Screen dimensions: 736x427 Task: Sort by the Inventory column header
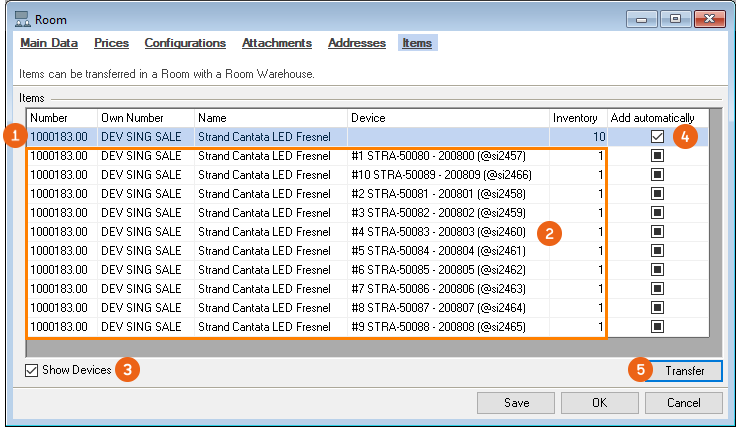pos(576,118)
